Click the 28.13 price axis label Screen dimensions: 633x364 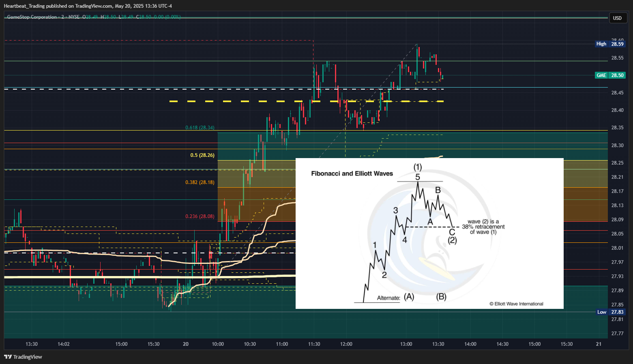point(618,206)
